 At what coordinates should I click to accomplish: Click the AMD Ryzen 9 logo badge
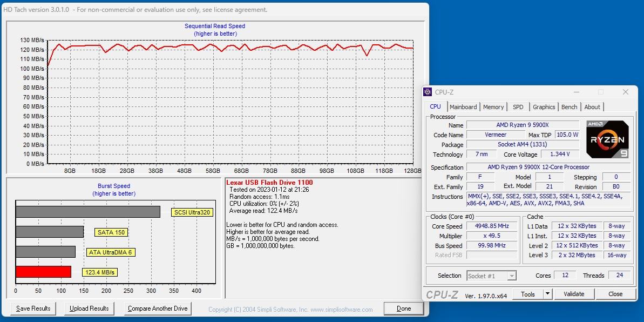pyautogui.click(x=607, y=140)
